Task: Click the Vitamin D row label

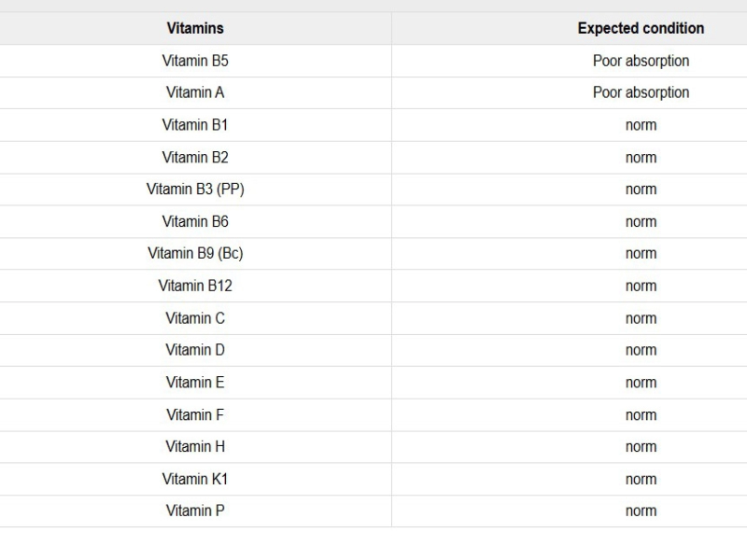Action: point(195,350)
